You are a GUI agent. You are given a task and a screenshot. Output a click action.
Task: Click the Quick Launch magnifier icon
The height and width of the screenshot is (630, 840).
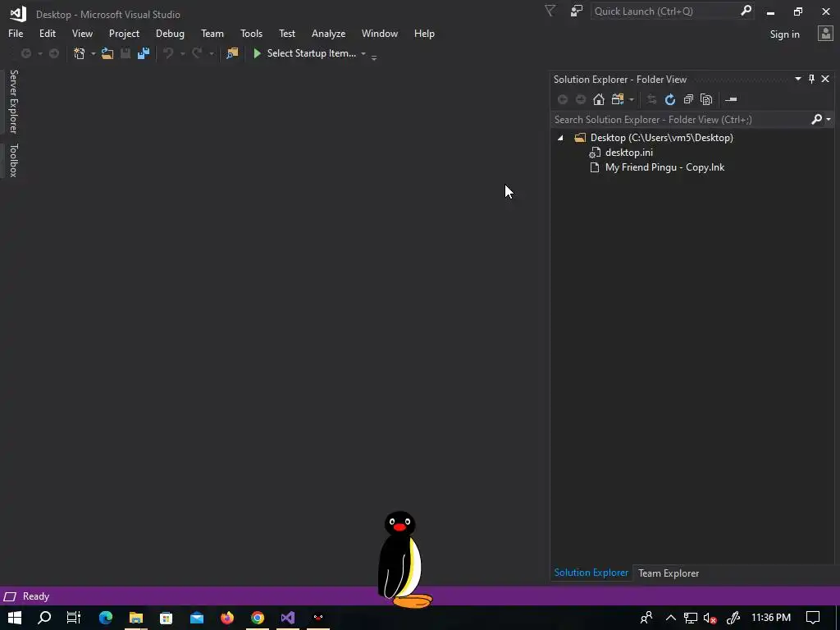(x=746, y=11)
